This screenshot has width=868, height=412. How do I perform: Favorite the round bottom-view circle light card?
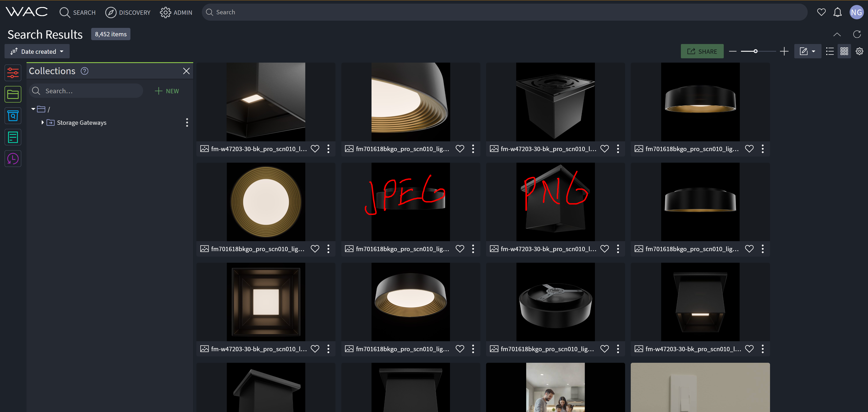[315, 249]
